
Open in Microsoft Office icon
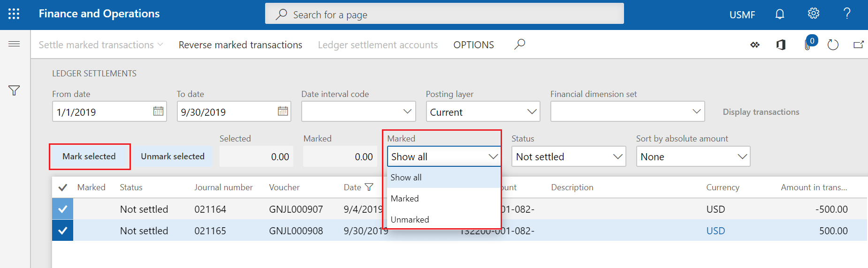coord(781,45)
